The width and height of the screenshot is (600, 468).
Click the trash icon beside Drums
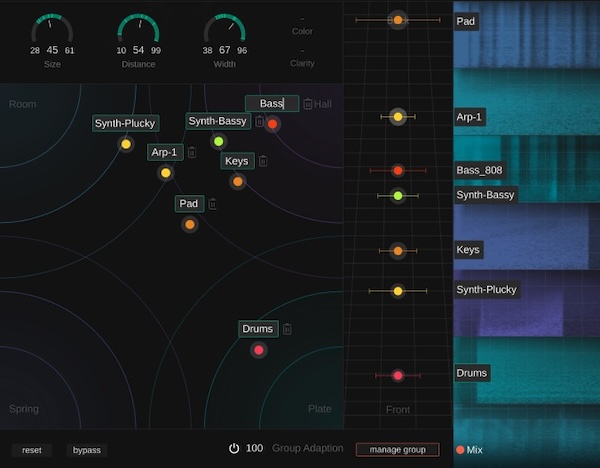tap(287, 329)
